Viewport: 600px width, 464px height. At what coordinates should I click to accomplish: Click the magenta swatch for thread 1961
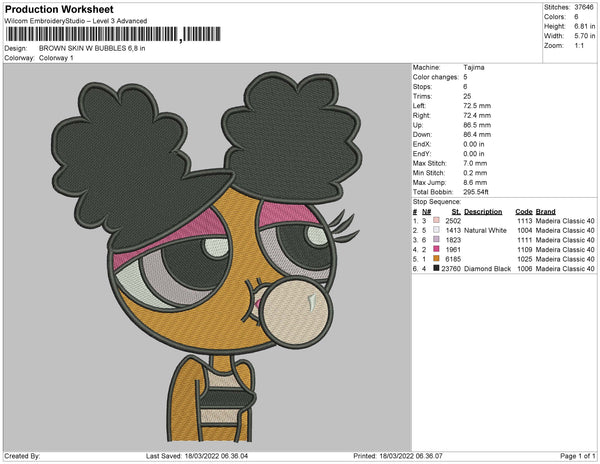tap(436, 249)
